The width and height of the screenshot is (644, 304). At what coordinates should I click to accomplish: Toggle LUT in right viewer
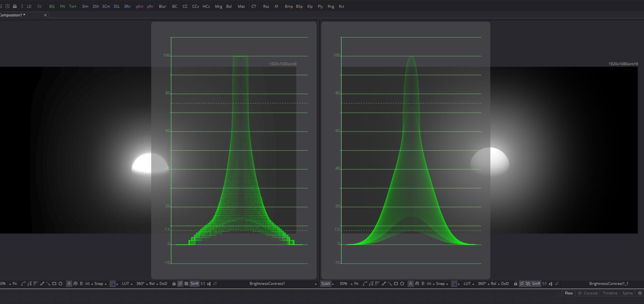click(x=467, y=284)
